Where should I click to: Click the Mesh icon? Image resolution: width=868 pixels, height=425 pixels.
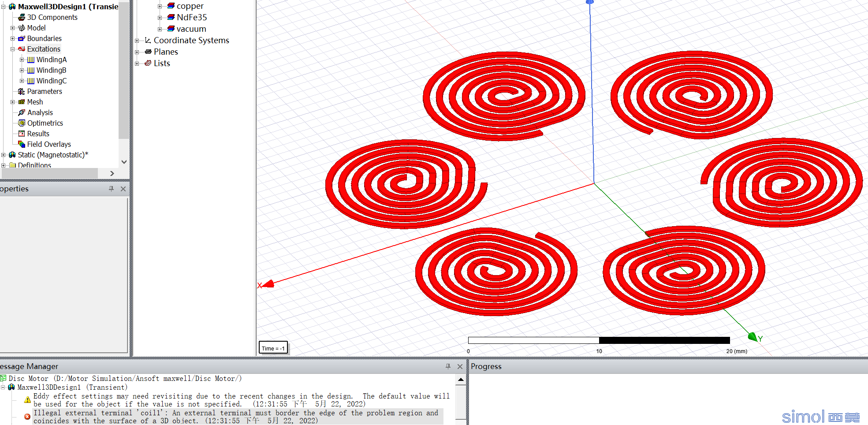21,102
